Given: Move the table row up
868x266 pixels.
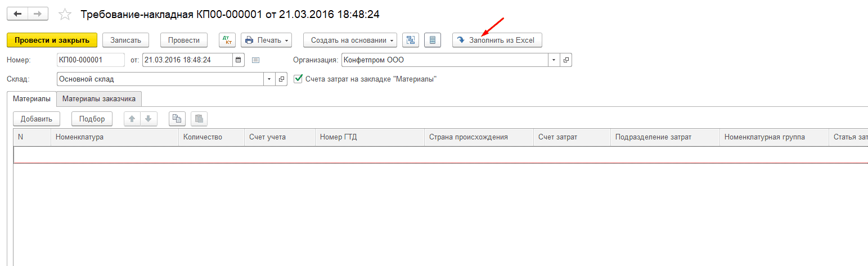Looking at the screenshot, I should point(132,119).
